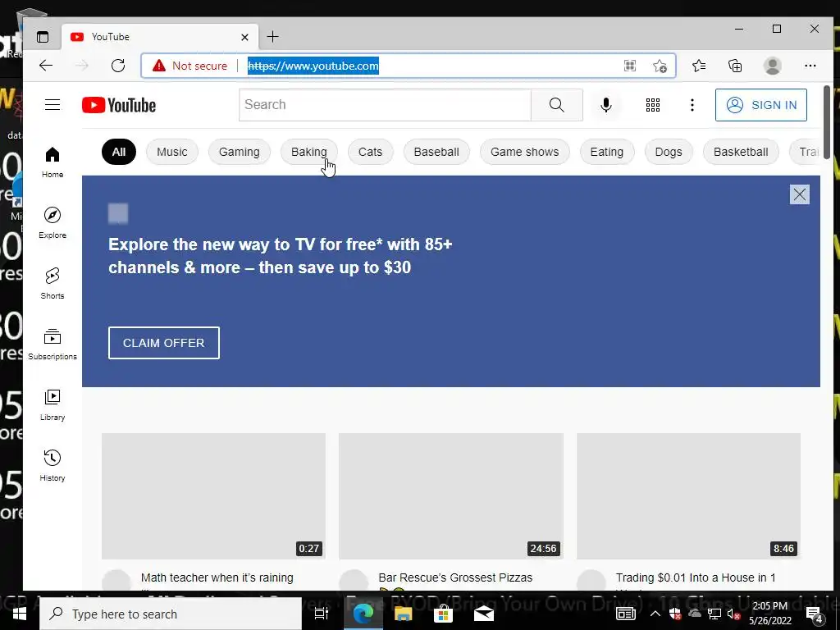Open File Explorer from the taskbar

pyautogui.click(x=403, y=614)
